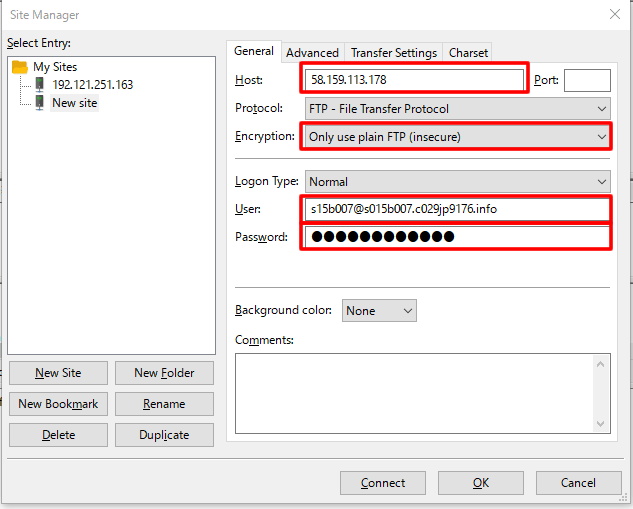Select the General tab
The image size is (633, 509).
tap(254, 52)
